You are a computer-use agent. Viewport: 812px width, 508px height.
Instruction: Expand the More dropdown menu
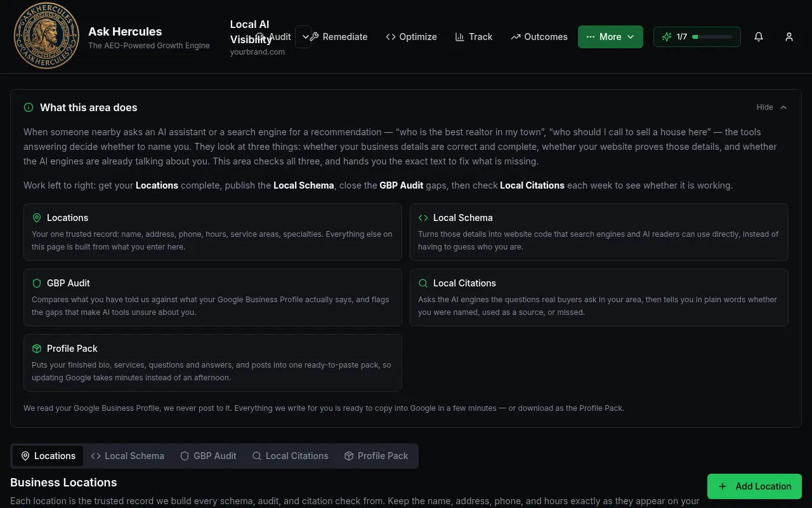coord(610,37)
